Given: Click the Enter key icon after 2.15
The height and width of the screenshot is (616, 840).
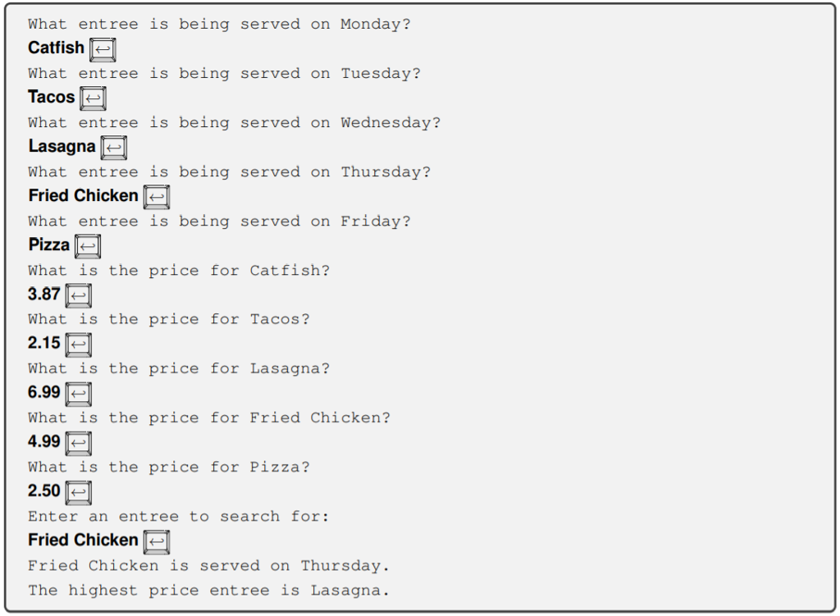Looking at the screenshot, I should 78,345.
